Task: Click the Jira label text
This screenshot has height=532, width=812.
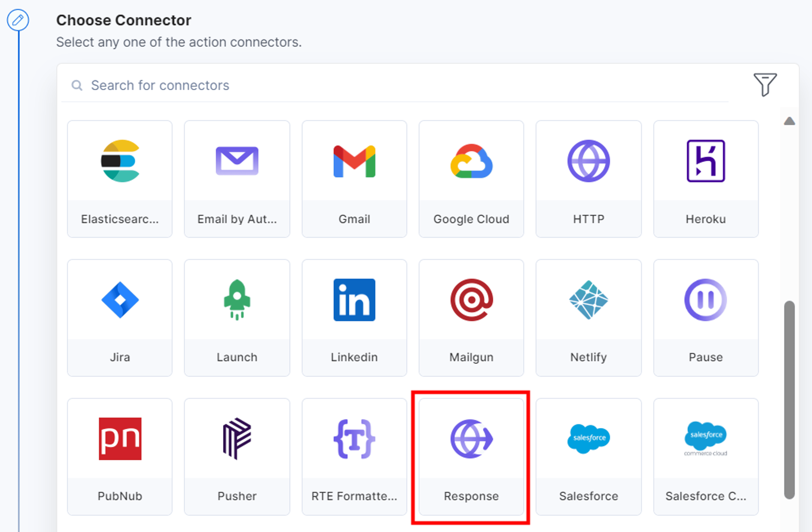Action: click(120, 357)
